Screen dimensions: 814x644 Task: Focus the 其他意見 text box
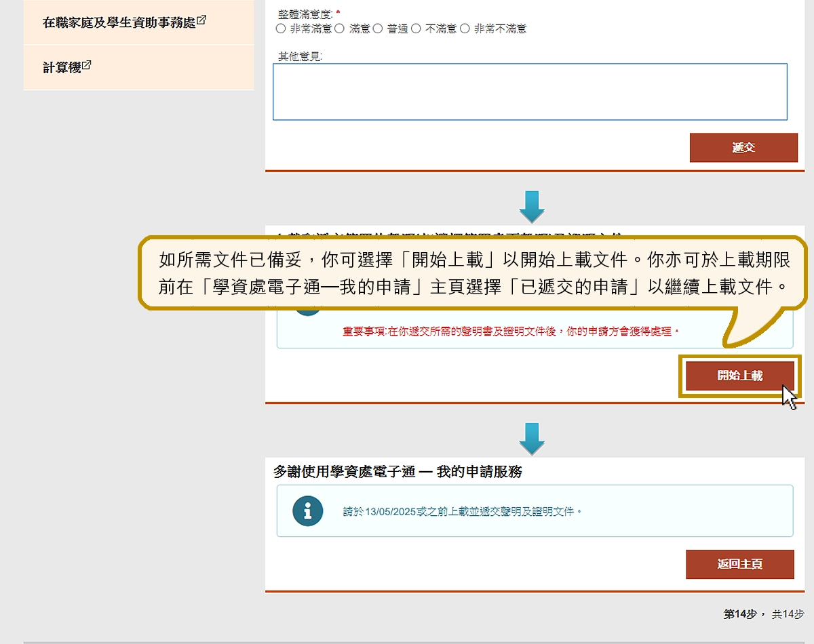point(530,92)
